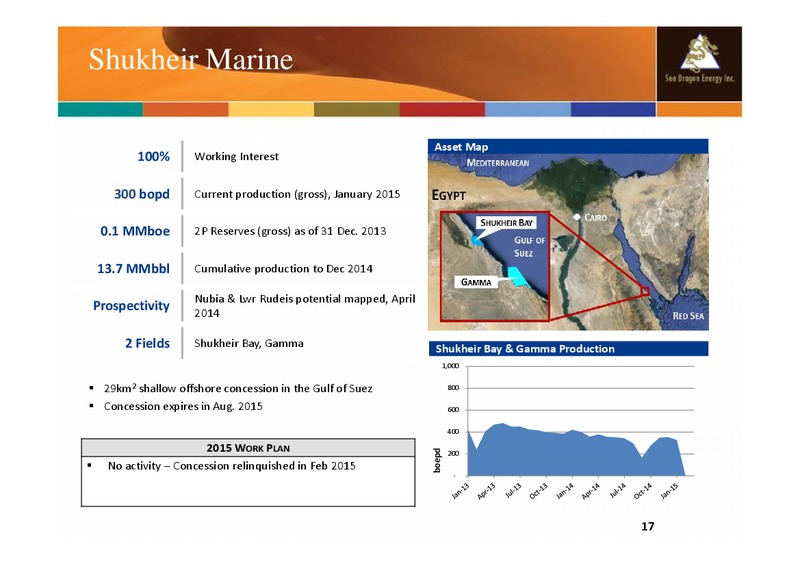800x566 pixels.
Task: Click the Cairo city marker dot
Action: (x=577, y=217)
